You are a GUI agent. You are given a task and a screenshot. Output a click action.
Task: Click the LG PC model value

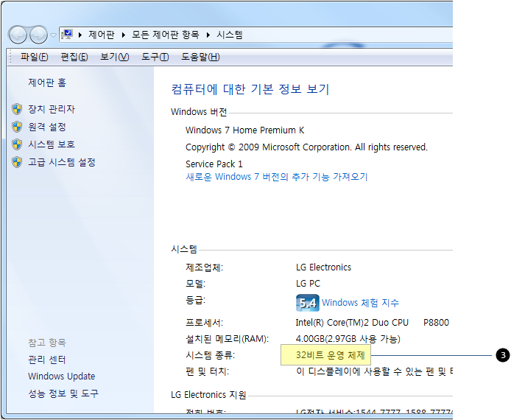click(308, 284)
